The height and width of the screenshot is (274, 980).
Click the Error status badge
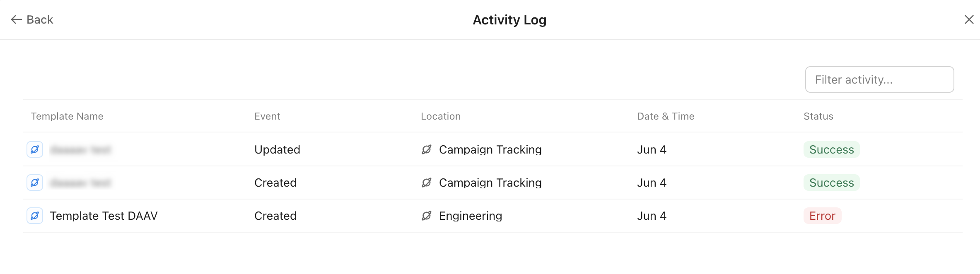(822, 216)
